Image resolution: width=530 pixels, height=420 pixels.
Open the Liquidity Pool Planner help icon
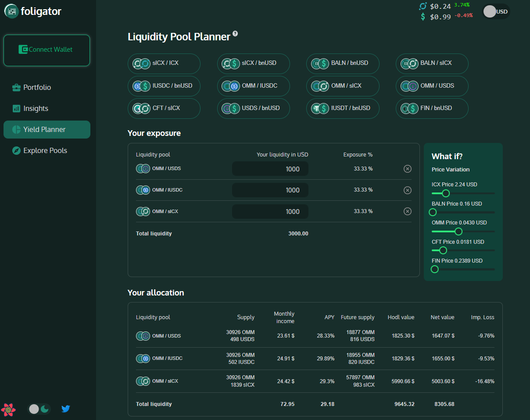click(x=235, y=34)
